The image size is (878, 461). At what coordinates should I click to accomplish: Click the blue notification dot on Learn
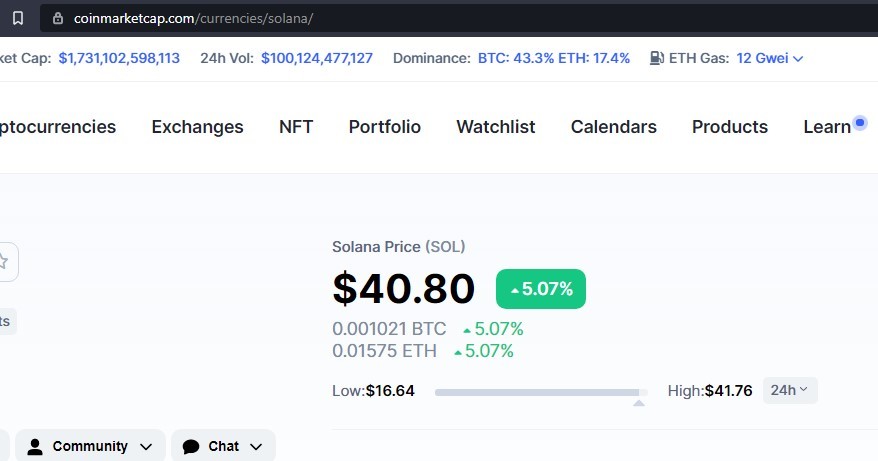[x=860, y=122]
